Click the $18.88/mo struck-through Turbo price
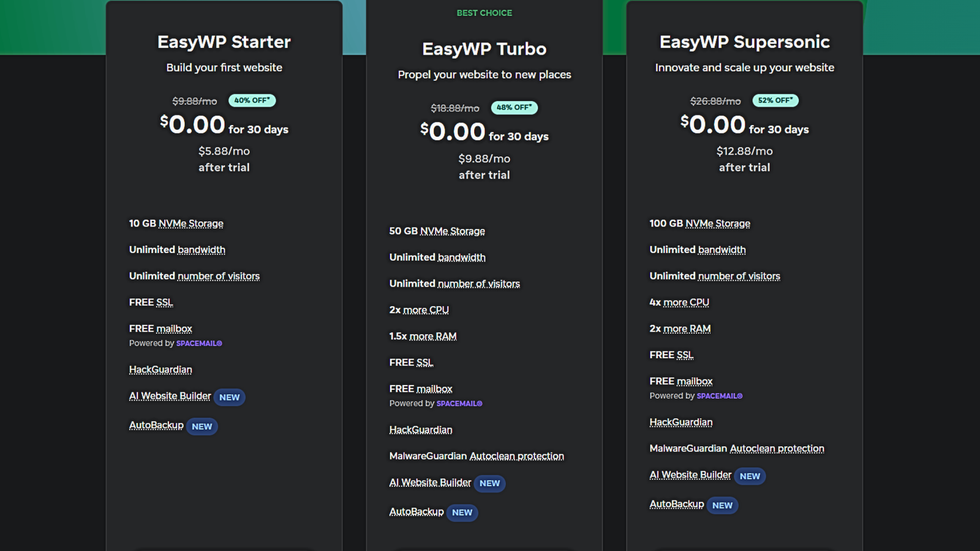The width and height of the screenshot is (980, 551). pyautogui.click(x=455, y=108)
